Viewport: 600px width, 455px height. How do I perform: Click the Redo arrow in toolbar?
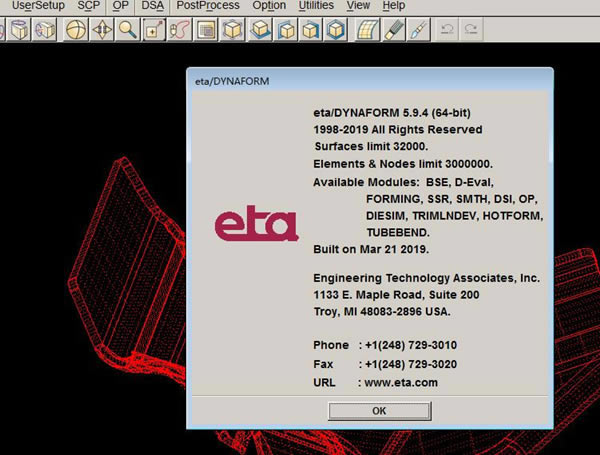[473, 29]
